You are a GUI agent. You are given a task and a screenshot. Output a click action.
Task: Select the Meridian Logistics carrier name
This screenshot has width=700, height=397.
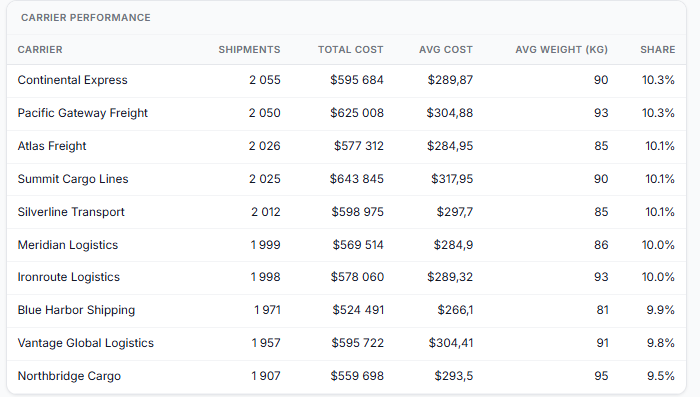[x=68, y=245]
